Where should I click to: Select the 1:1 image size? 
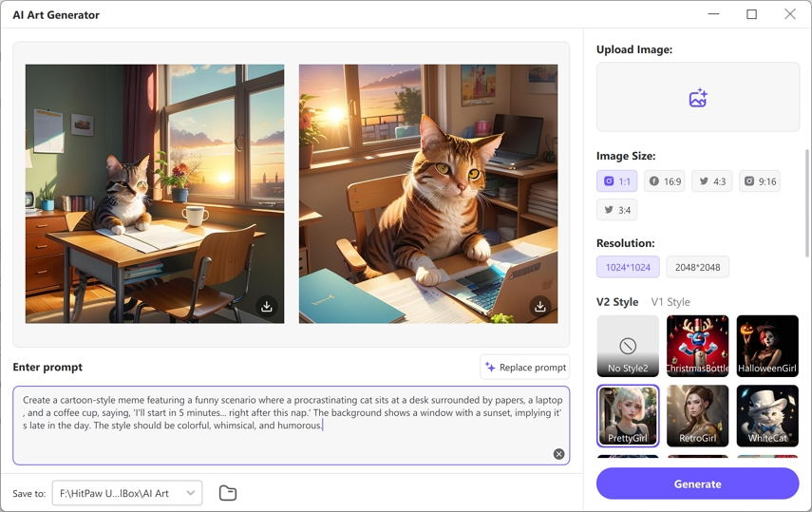[x=616, y=181]
